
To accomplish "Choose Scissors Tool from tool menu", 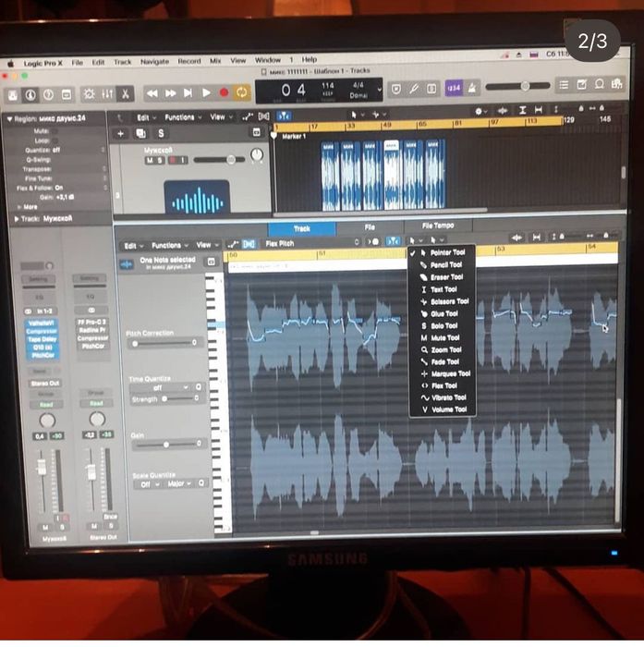I will (x=442, y=301).
